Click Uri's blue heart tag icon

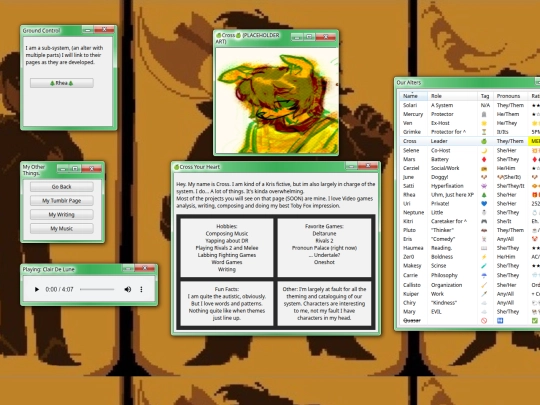[x=484, y=204]
